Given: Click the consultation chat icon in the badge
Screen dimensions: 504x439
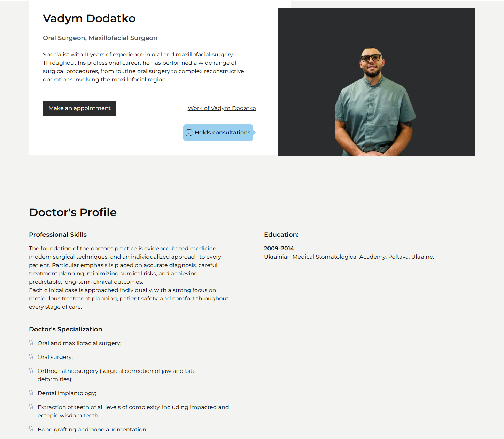Looking at the screenshot, I should (x=189, y=133).
